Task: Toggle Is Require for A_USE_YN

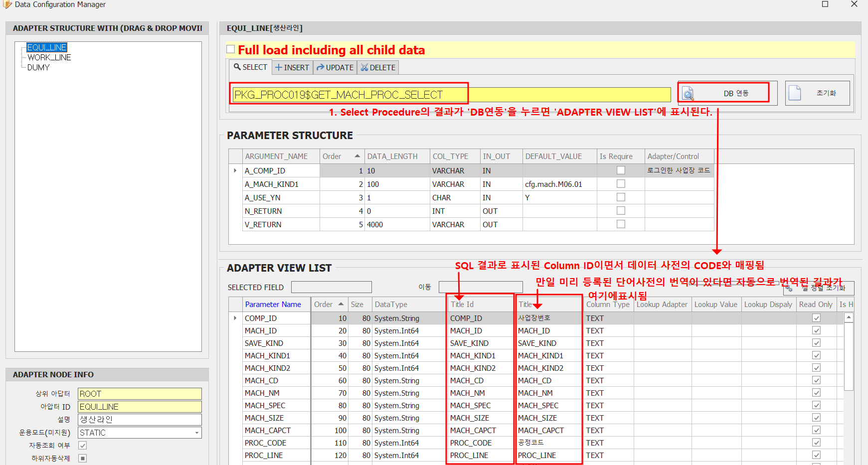Action: point(621,197)
